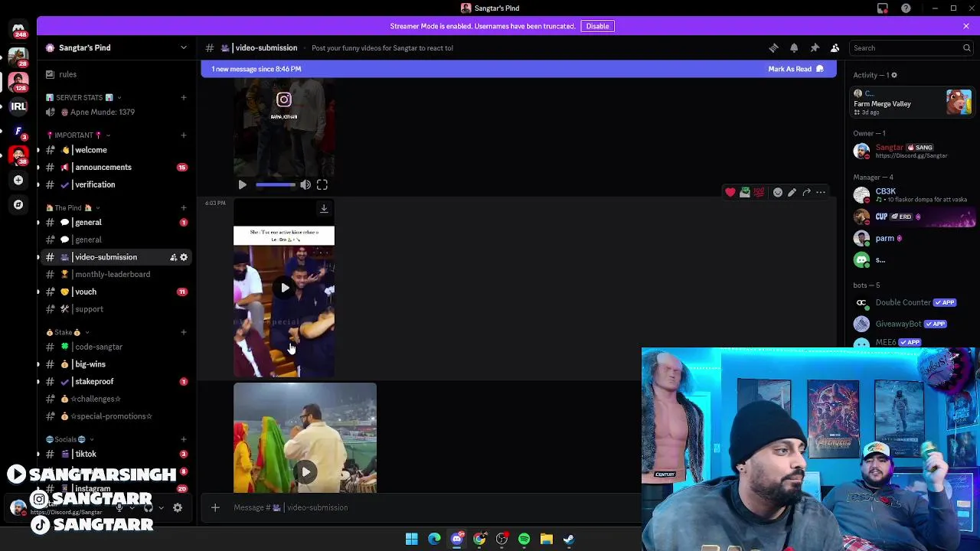
Task: Create invite for video-submission channel
Action: point(173,257)
